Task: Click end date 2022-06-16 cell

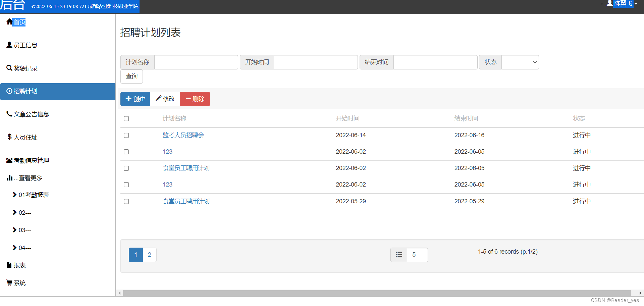Action: 470,135
